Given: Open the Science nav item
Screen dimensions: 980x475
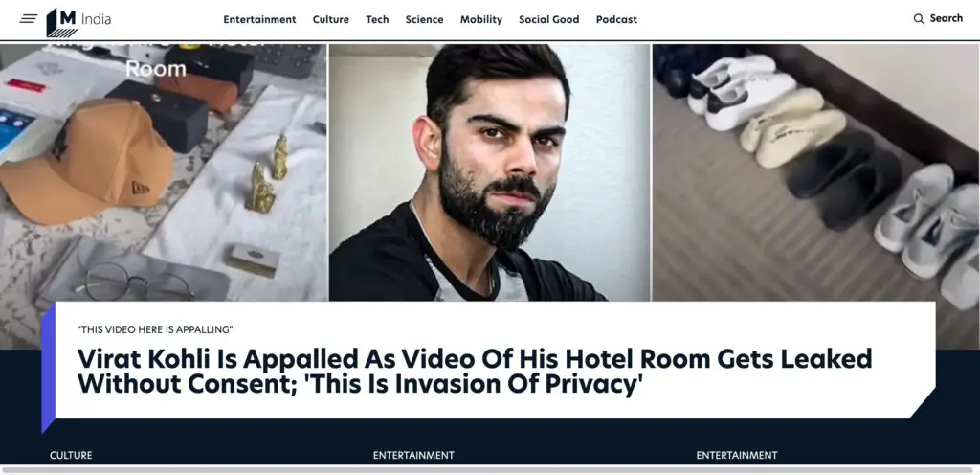Looking at the screenshot, I should click(x=424, y=19).
